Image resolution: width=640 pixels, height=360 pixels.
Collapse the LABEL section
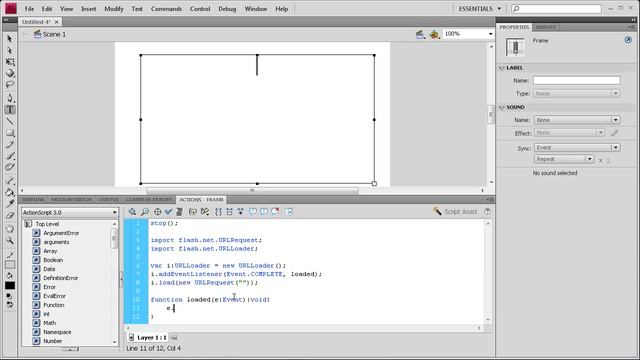(x=502, y=68)
